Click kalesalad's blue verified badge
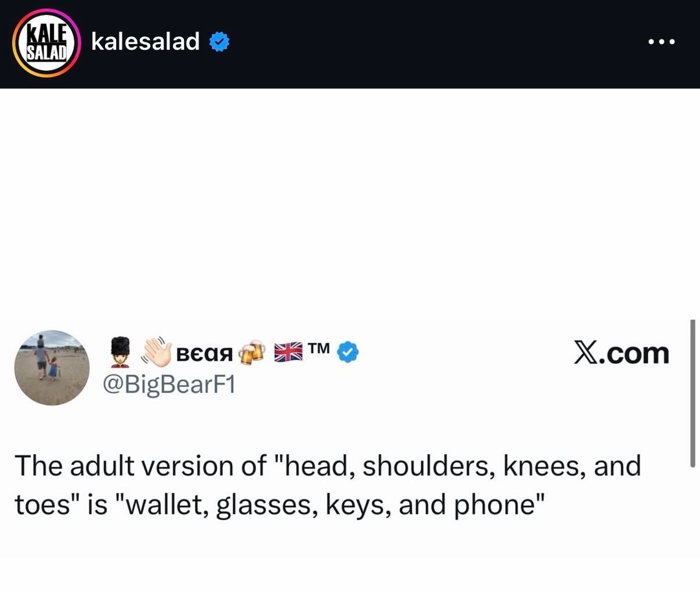This screenshot has width=700, height=592. coord(220,42)
